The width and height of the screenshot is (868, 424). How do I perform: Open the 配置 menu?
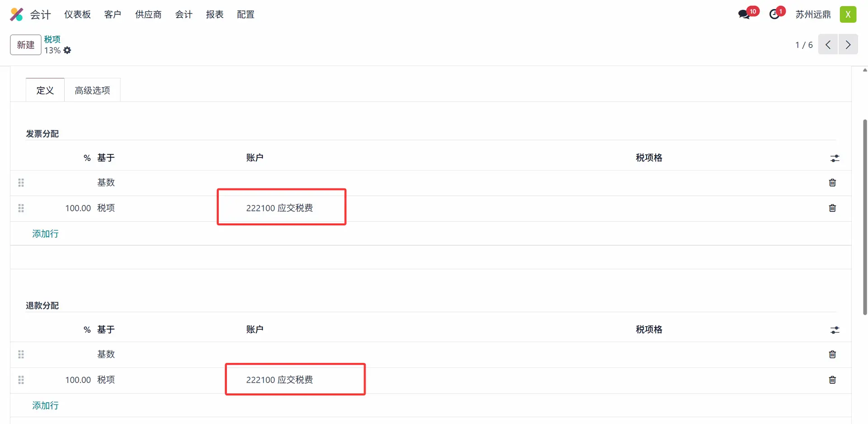click(245, 14)
